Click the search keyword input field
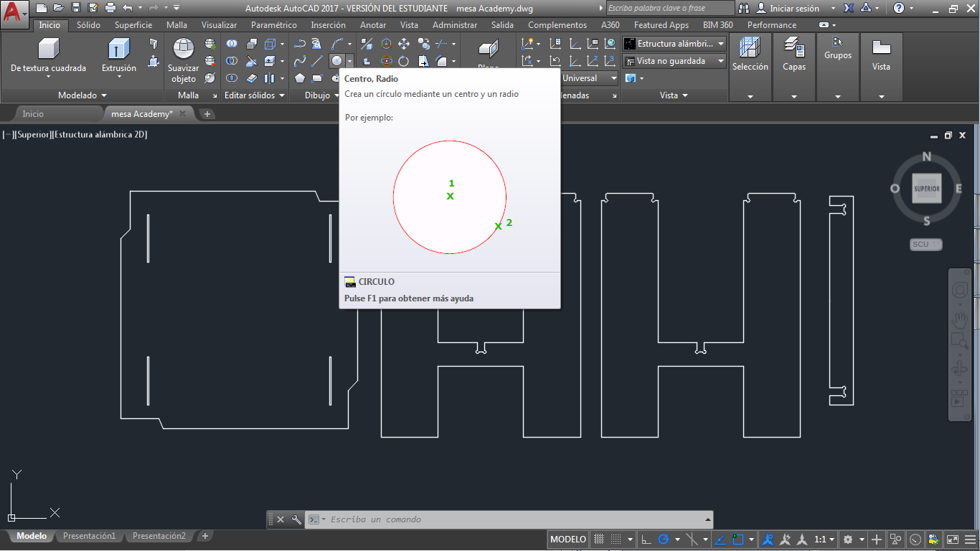 670,8
